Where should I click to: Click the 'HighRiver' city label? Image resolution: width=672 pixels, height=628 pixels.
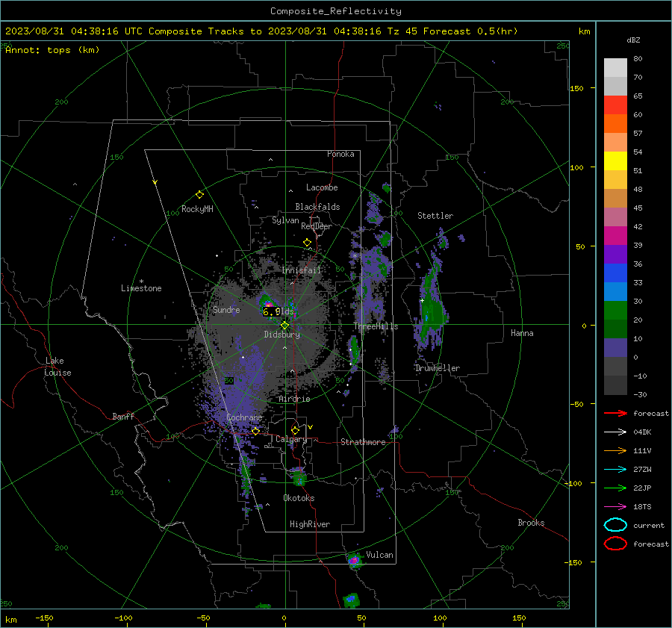coord(310,524)
